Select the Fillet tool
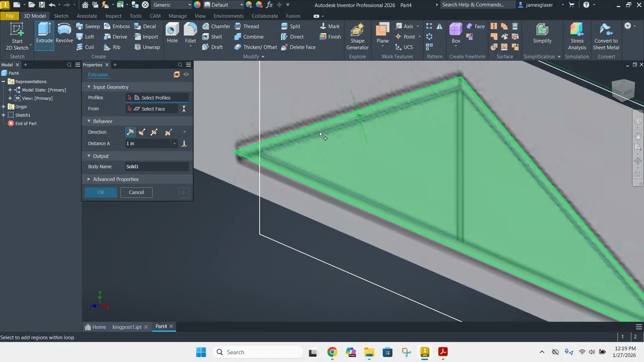 click(x=190, y=34)
